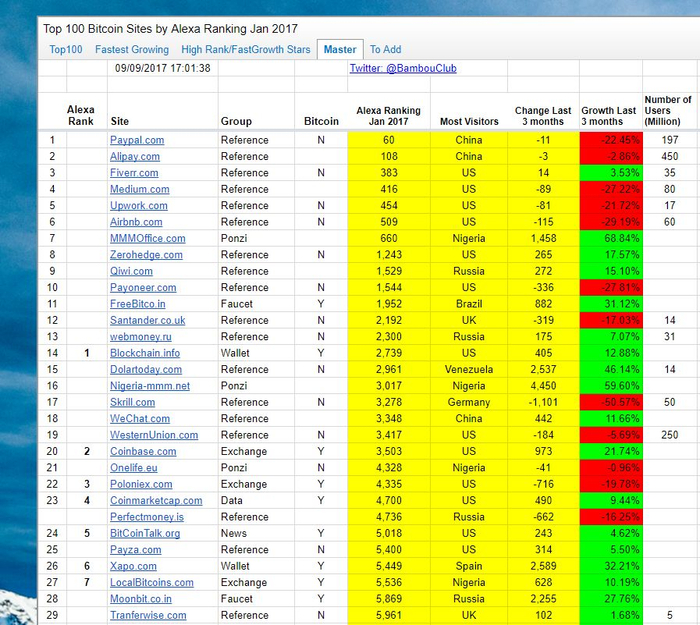Open the To Add tab
The image size is (700, 625).
[x=385, y=50]
